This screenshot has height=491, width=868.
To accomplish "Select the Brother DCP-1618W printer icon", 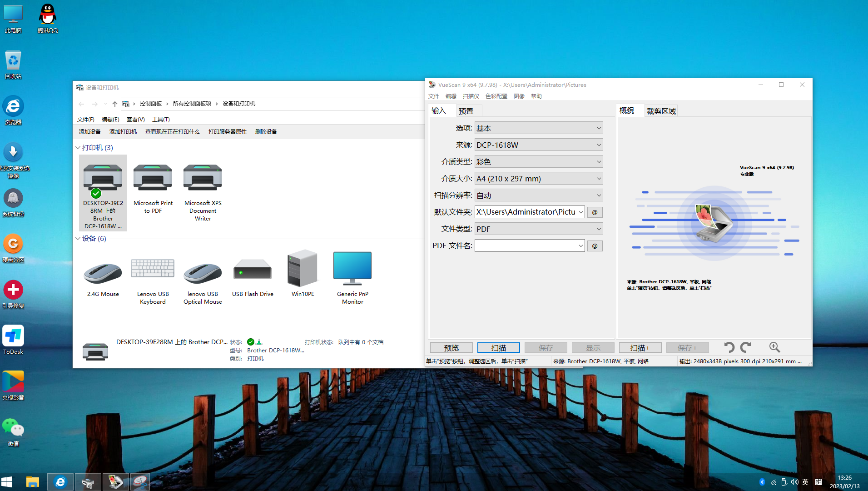I will 103,193.
